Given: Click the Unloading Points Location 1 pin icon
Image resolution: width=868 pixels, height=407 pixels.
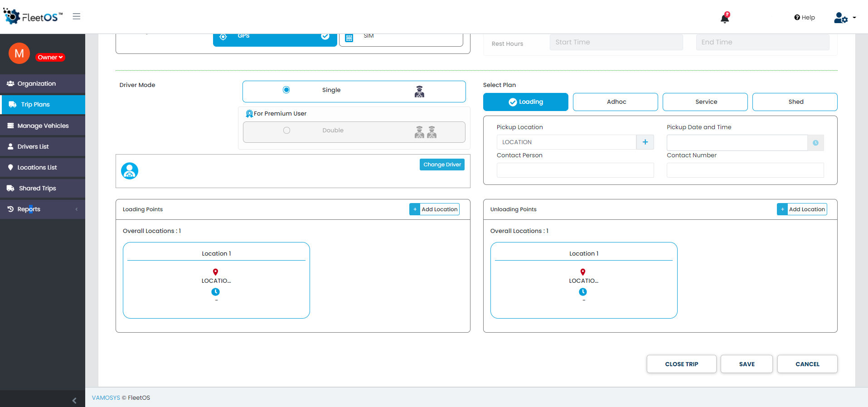Looking at the screenshot, I should pyautogui.click(x=583, y=272).
